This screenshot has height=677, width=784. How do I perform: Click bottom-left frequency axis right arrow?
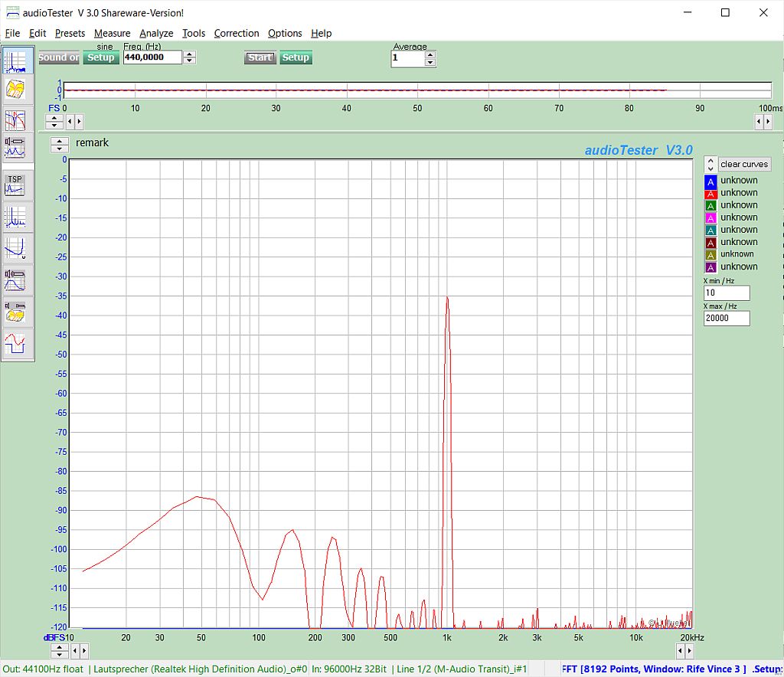pos(84,650)
